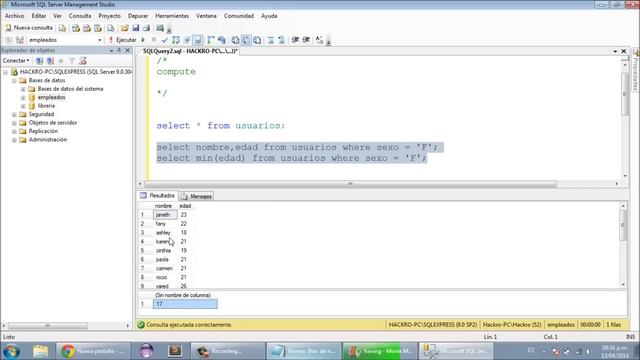Image resolution: width=640 pixels, height=360 pixels.
Task: Open the Consulta menu
Action: pyautogui.click(x=80, y=16)
